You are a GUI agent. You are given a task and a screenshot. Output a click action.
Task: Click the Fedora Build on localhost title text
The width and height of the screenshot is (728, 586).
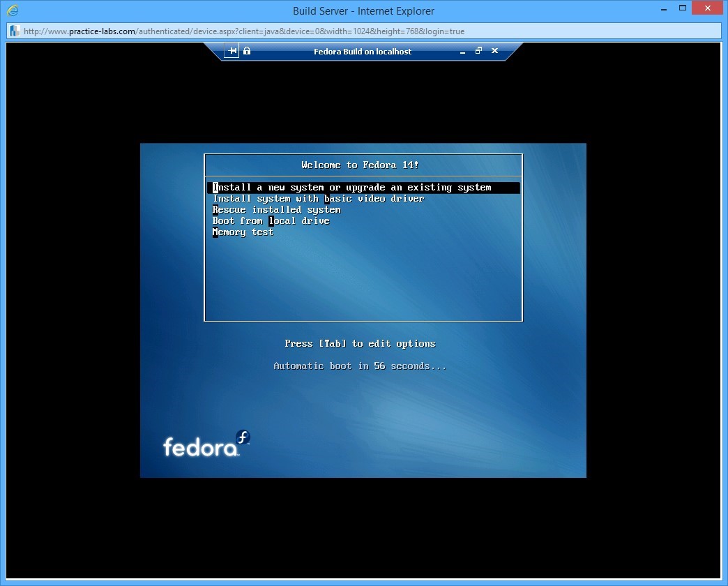(363, 51)
